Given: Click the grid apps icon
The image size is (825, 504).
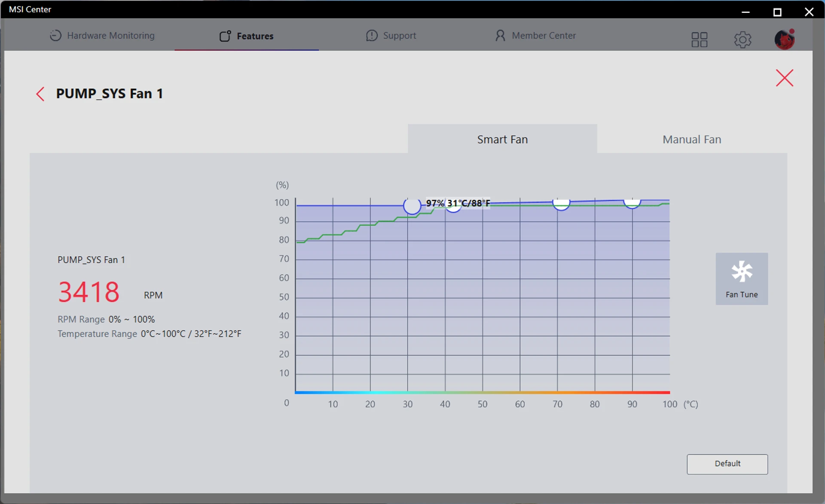Looking at the screenshot, I should click(x=699, y=40).
